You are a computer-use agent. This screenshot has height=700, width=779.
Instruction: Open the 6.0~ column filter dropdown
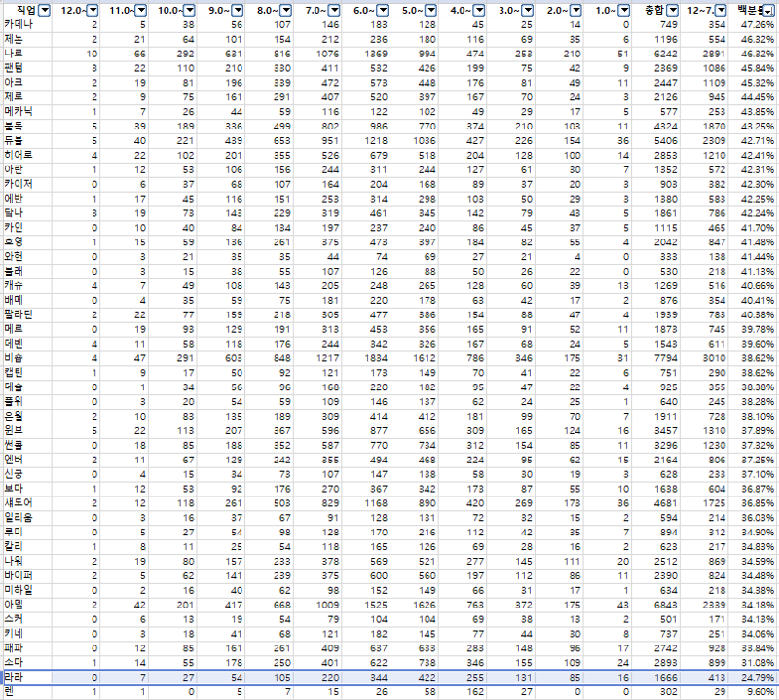383,10
